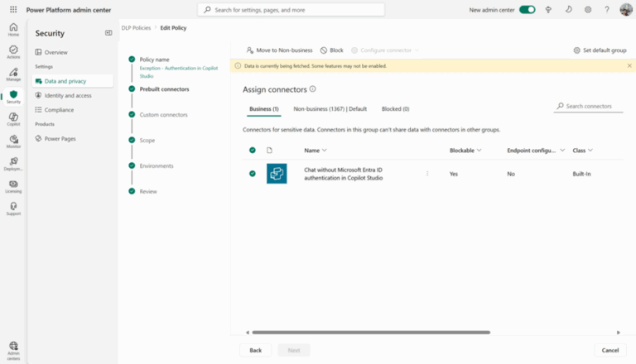The image size is (636, 364).
Task: Click 'Chat without Microsoft Entra ID' connector name
Action: (343, 174)
